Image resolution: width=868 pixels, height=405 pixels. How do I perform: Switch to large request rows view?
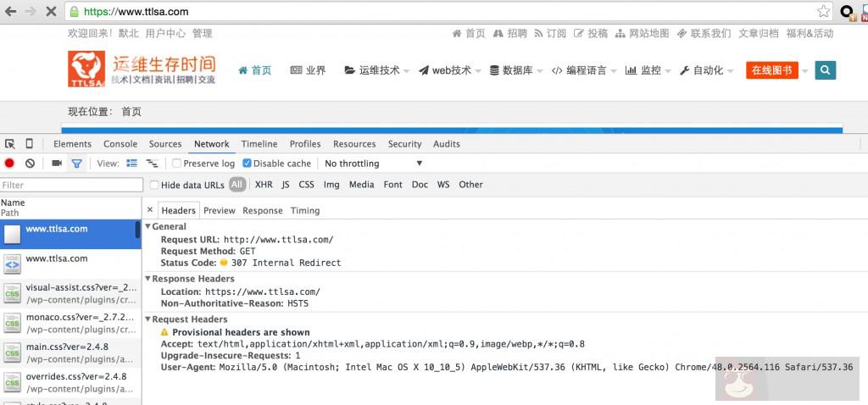[x=132, y=164]
